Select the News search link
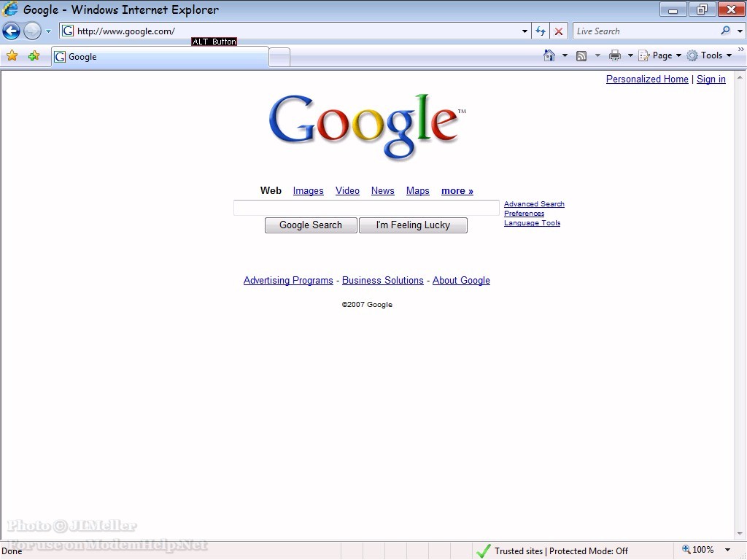This screenshot has width=747, height=560. pyautogui.click(x=382, y=191)
